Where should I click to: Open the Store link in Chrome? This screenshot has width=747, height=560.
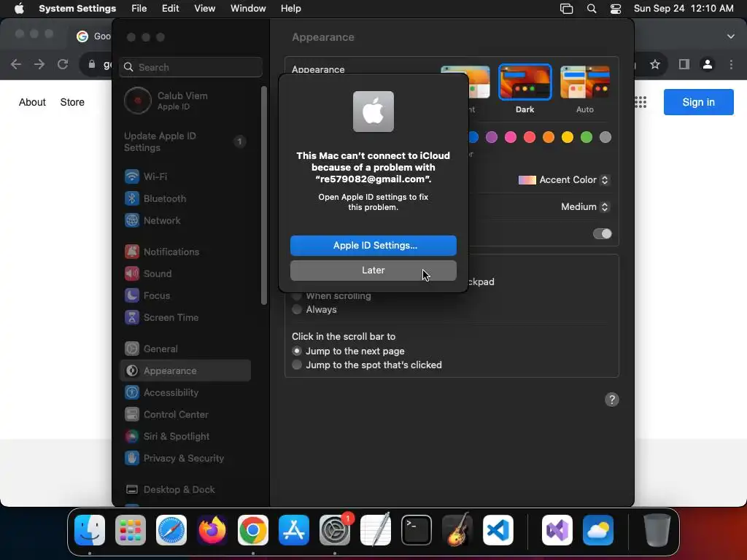pos(72,102)
